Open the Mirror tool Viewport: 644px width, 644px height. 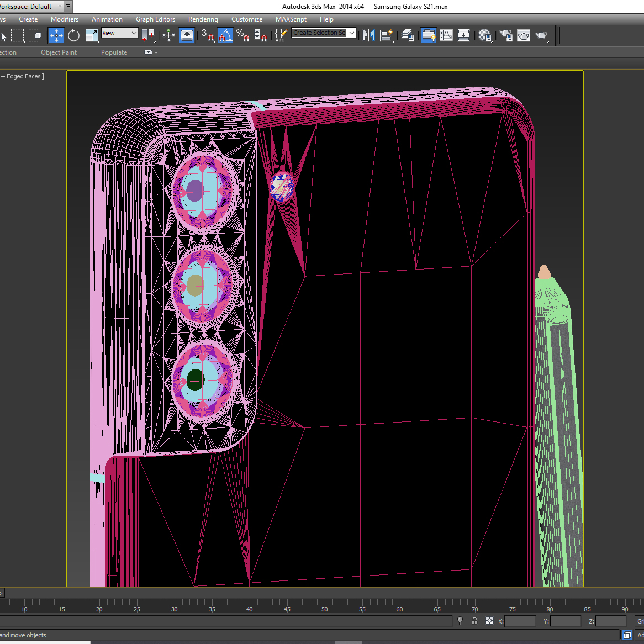[368, 36]
